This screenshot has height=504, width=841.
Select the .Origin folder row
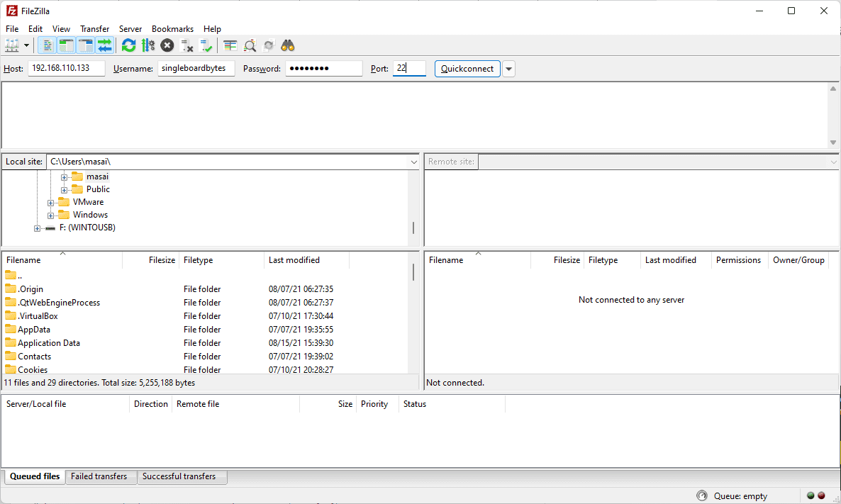pyautogui.click(x=206, y=289)
